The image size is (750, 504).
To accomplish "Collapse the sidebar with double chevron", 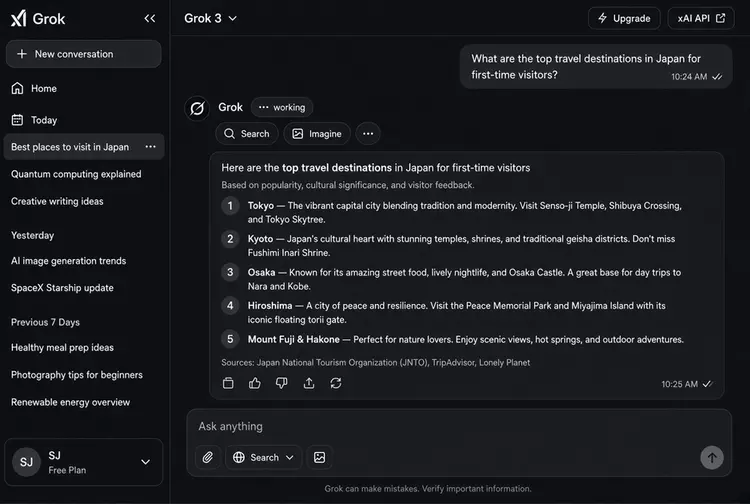I will 150,19.
